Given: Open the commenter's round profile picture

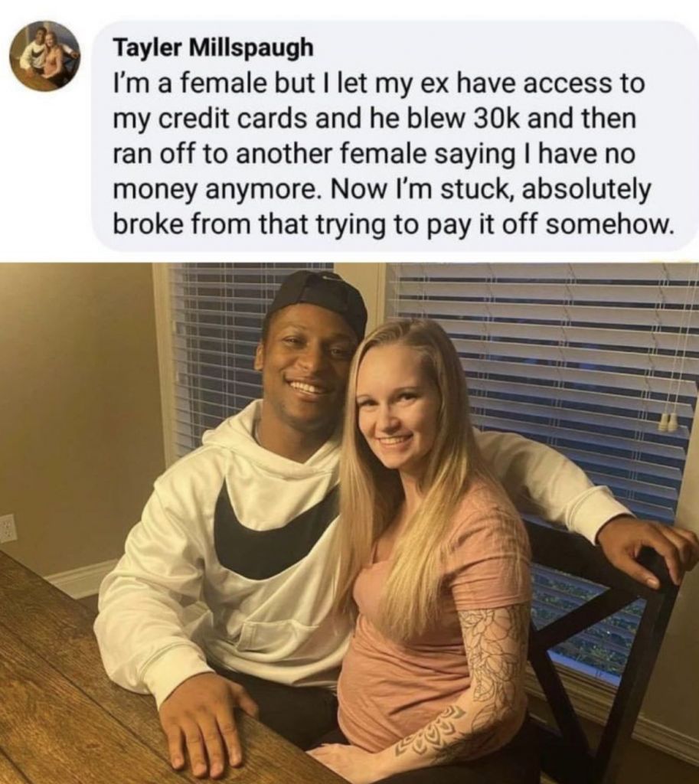Looking at the screenshot, I should [45, 55].
